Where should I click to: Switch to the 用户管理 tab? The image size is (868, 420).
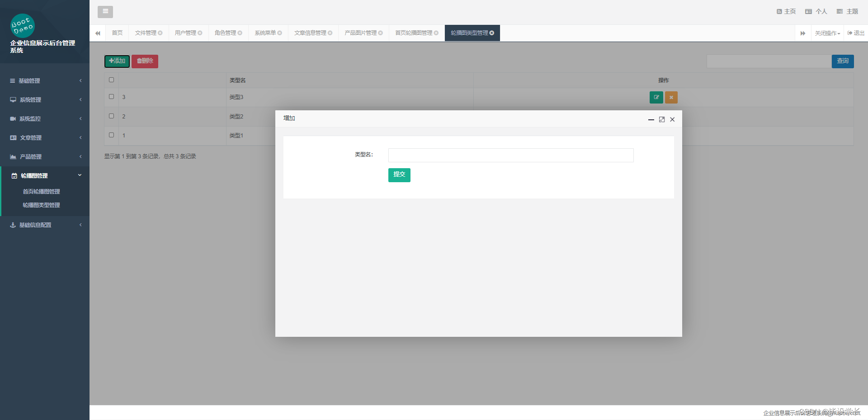185,33
